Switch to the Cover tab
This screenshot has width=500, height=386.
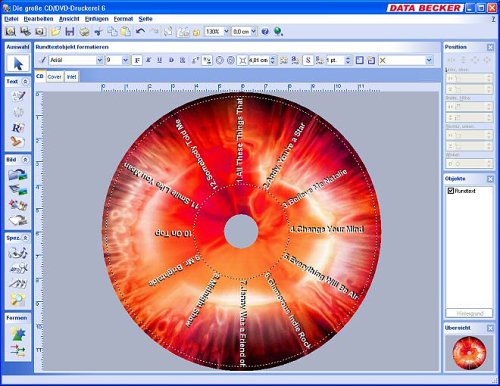click(54, 77)
